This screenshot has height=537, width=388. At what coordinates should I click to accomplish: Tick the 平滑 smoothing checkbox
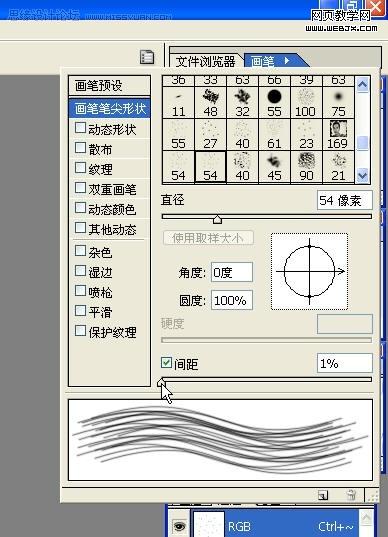point(80,311)
